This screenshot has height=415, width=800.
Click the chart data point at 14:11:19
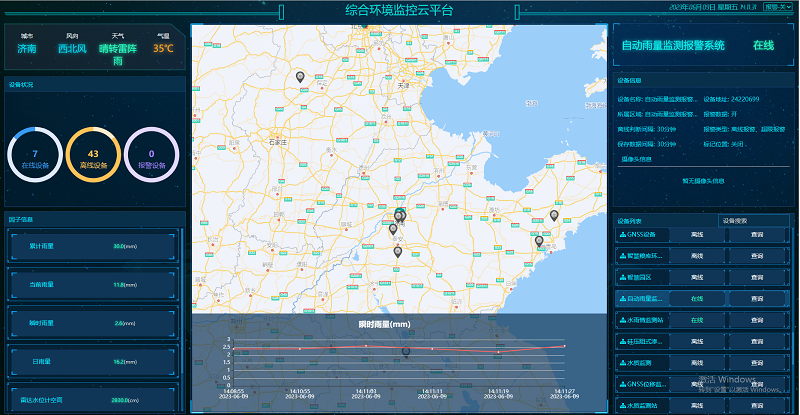tap(498, 352)
